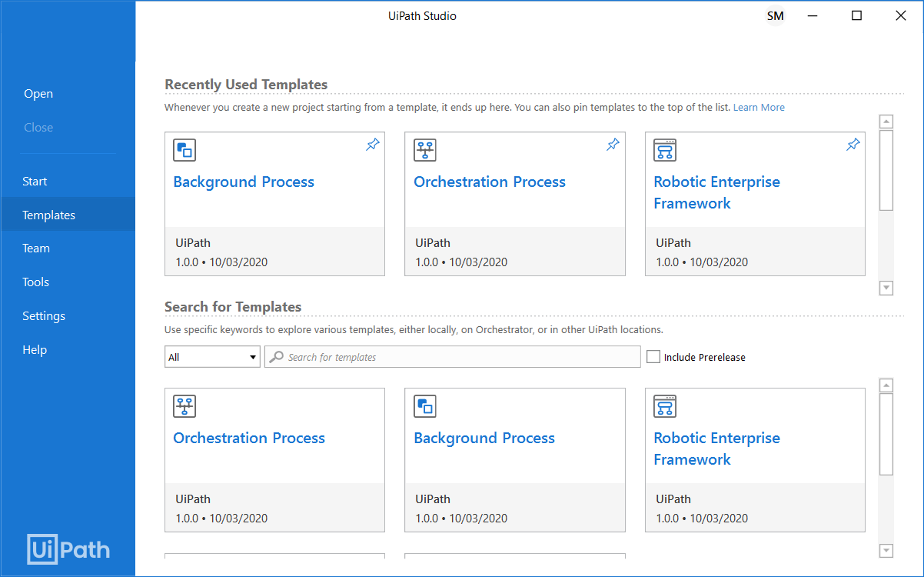Click the UiPath logo in sidebar
The height and width of the screenshot is (577, 924).
click(x=69, y=549)
